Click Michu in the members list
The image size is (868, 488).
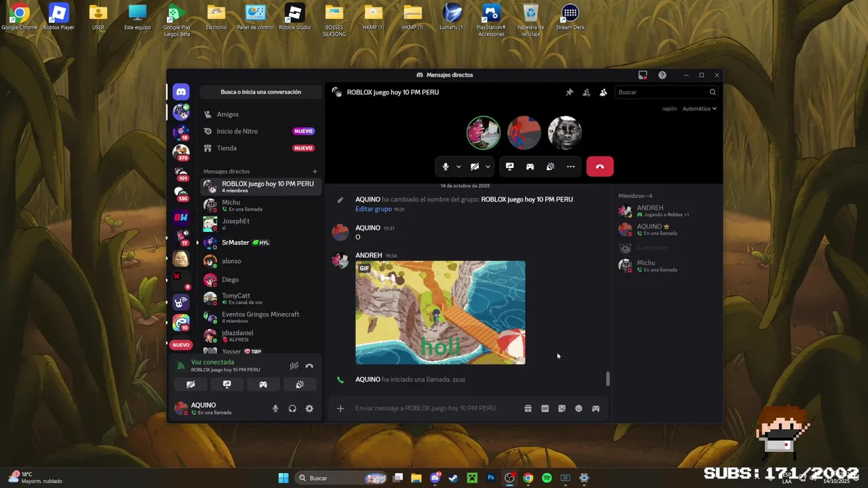click(x=665, y=266)
